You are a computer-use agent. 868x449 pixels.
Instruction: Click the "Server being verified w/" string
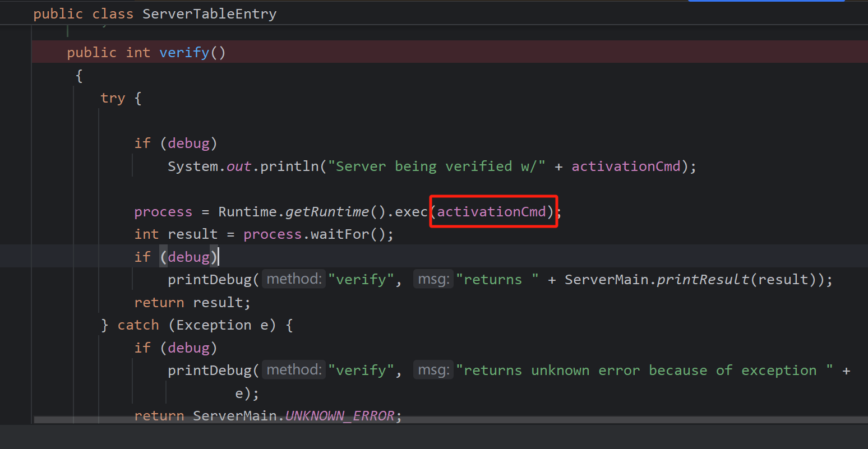(x=437, y=166)
